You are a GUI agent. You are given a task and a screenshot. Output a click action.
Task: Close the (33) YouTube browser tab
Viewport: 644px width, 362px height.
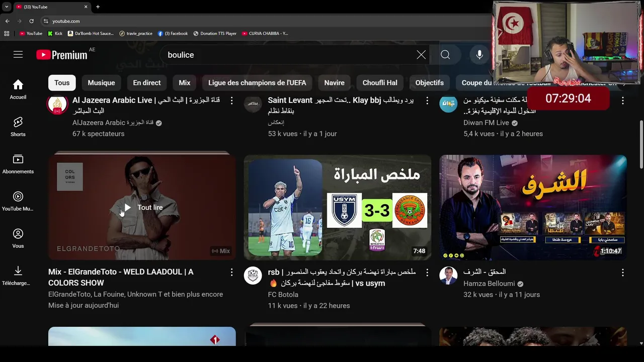click(x=86, y=7)
